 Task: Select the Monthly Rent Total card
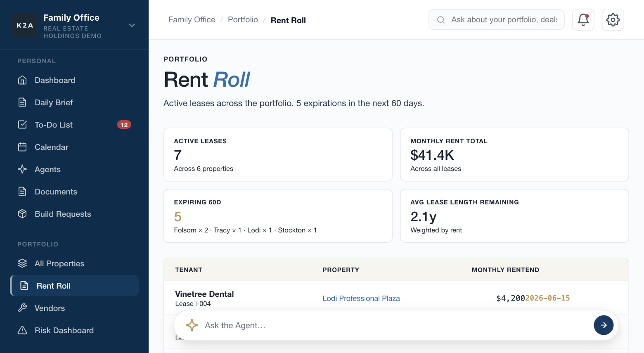click(514, 154)
